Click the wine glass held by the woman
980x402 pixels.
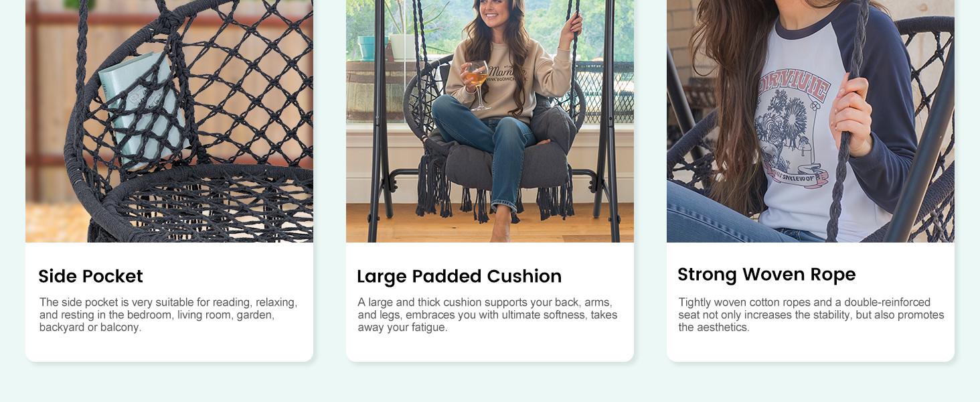click(477, 84)
